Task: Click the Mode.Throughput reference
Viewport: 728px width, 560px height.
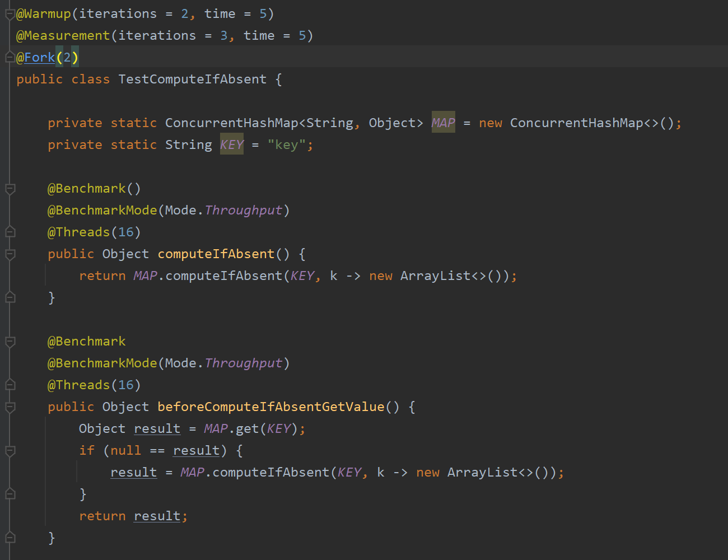Action: click(x=243, y=210)
